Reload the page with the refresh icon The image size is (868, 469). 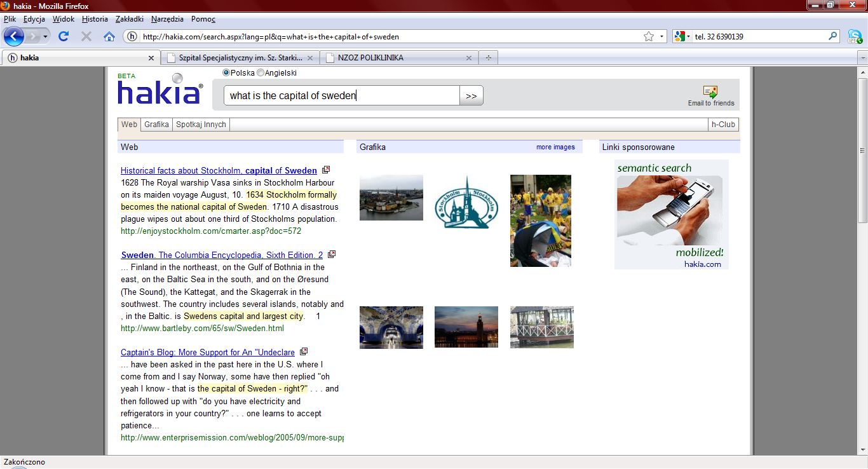click(x=64, y=37)
